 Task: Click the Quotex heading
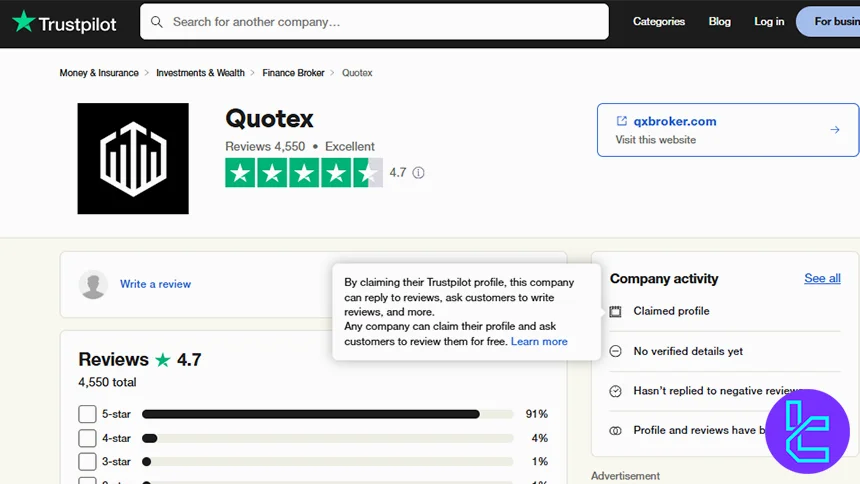[269, 119]
